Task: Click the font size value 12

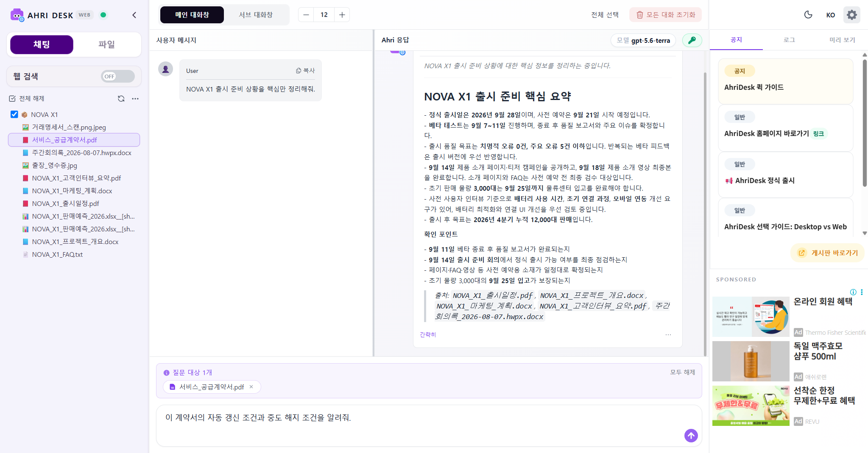Action: coord(324,15)
